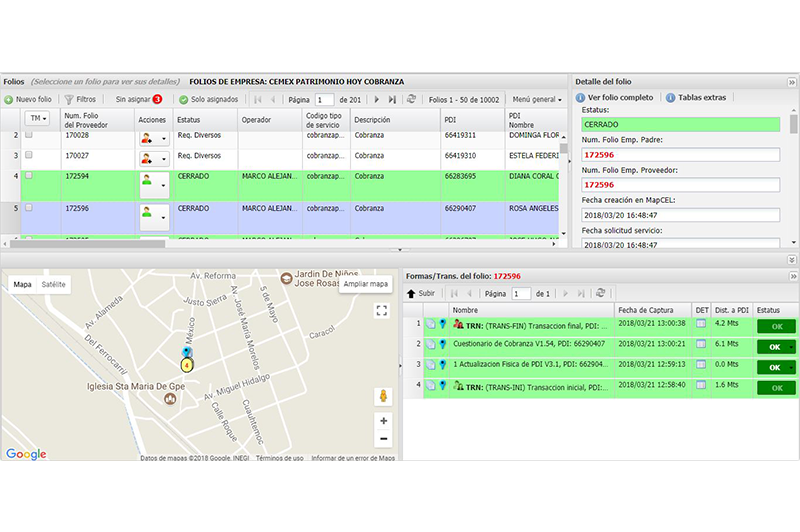Click the Formas/Trans. Página number field
800x532 pixels.
pos(521,294)
